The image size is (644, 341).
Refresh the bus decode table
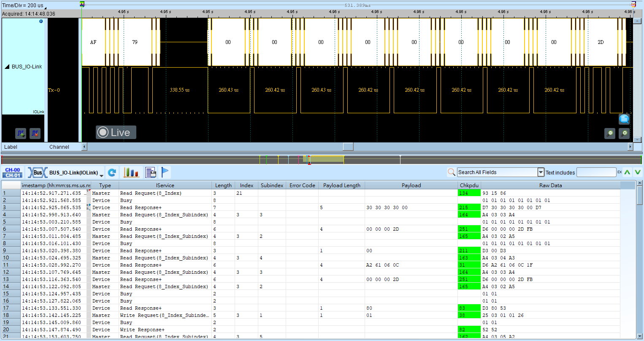coord(112,172)
